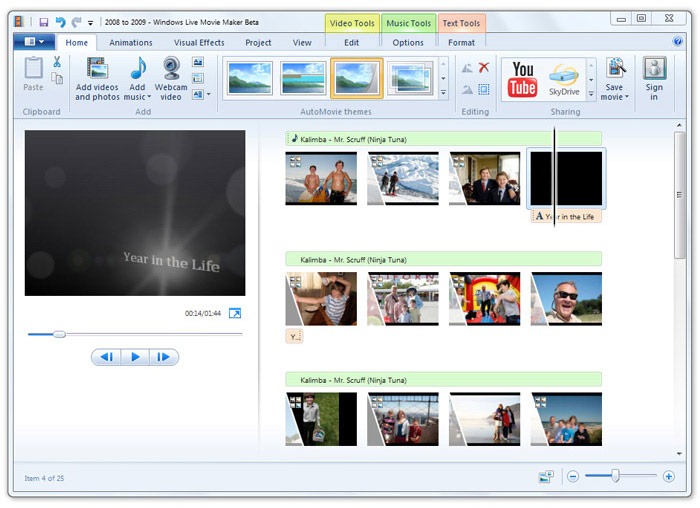Click the preview seek slider handle

pos(59,334)
